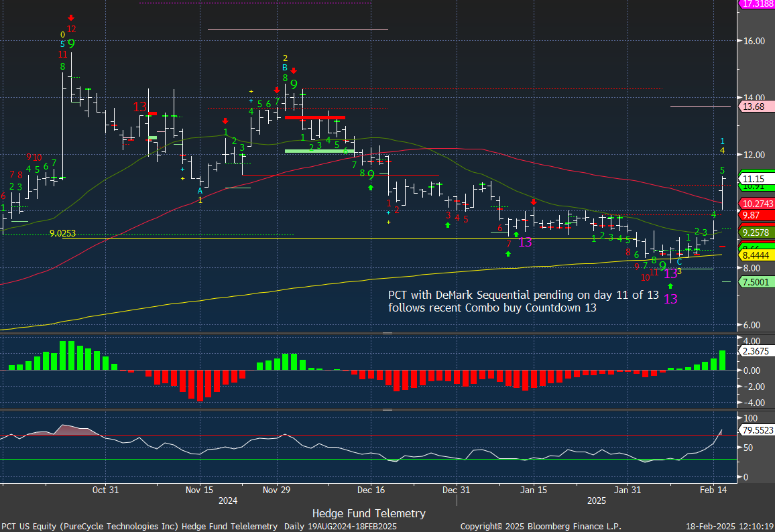
Task: Click the 13.68 price level label
Action: click(x=756, y=107)
